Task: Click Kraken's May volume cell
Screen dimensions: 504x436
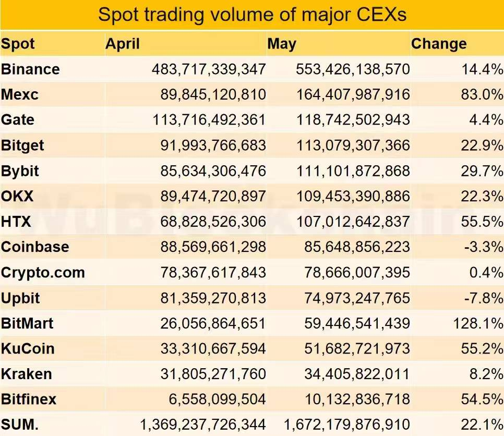Action: pyautogui.click(x=357, y=374)
